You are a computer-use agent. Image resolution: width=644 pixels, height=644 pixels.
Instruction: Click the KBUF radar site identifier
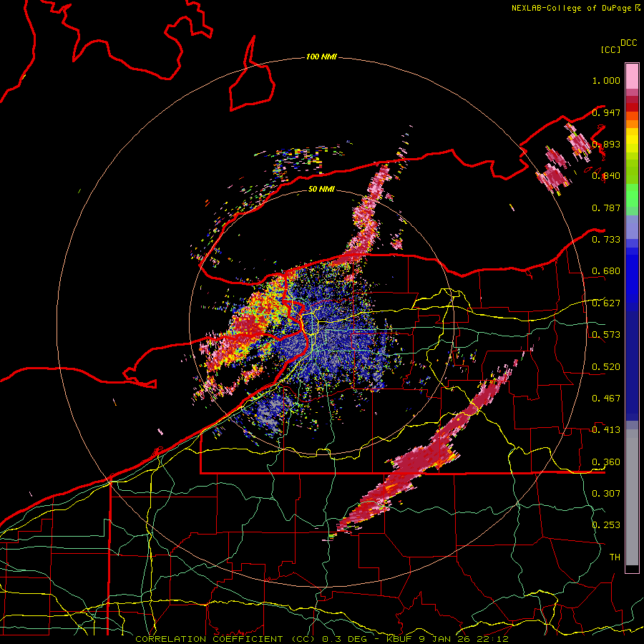coord(401,639)
